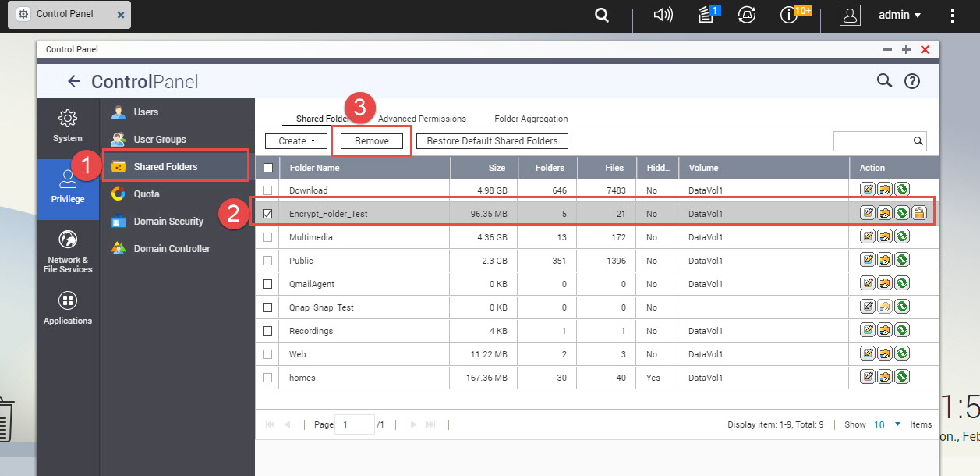Image resolution: width=980 pixels, height=476 pixels.
Task: Refresh the Multimedia shared folder
Action: click(x=902, y=236)
